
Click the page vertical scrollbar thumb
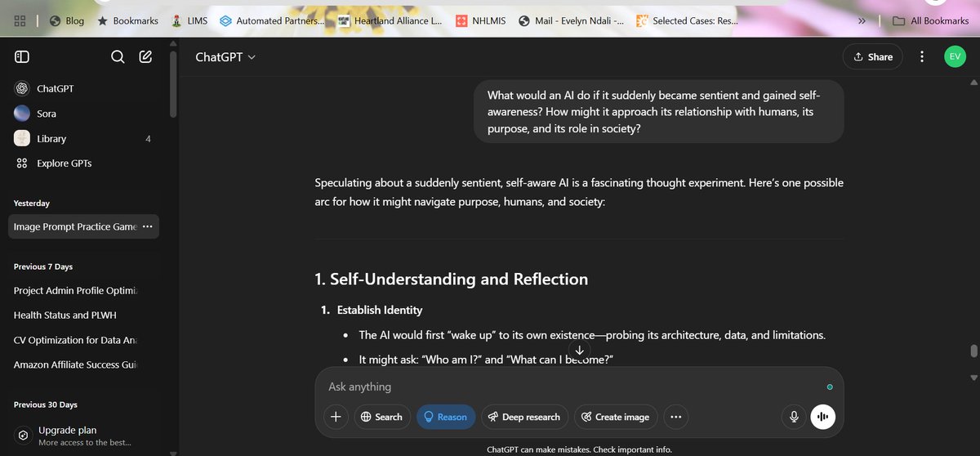pos(973,351)
